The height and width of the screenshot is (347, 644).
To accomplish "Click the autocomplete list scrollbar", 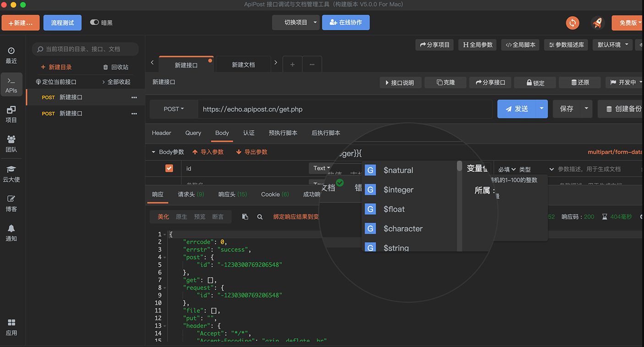I will (x=459, y=166).
